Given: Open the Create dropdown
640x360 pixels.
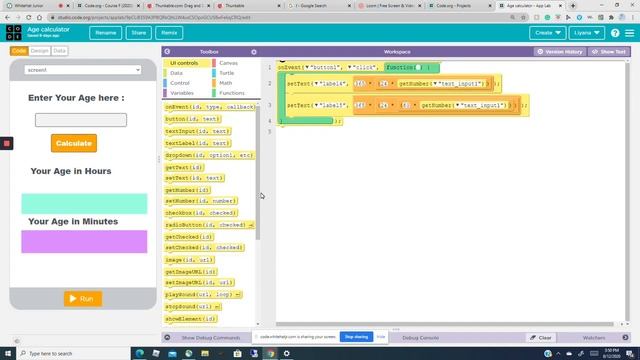Looking at the screenshot, I should pyautogui.click(x=547, y=33).
